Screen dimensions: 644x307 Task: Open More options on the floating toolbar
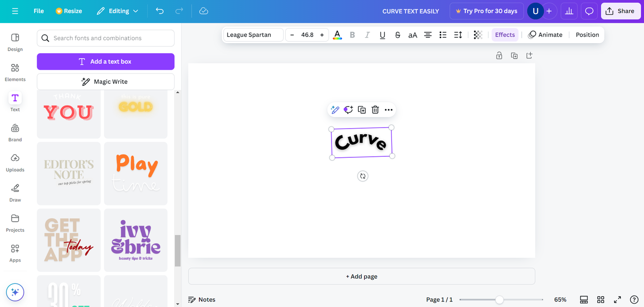(x=388, y=110)
